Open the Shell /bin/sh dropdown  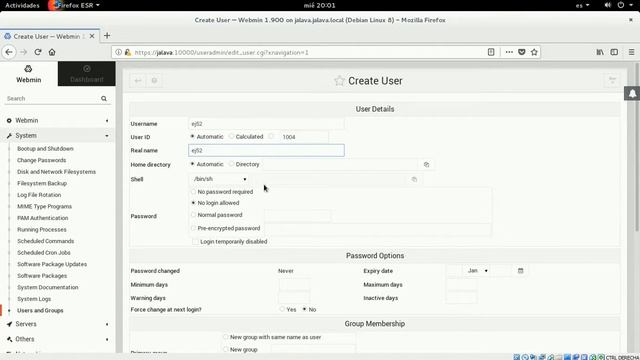pyautogui.click(x=220, y=179)
